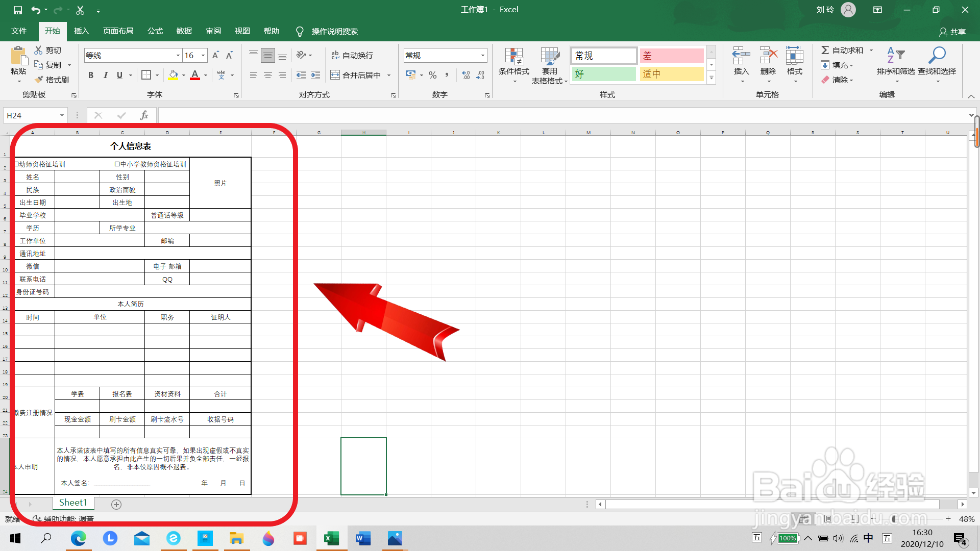The height and width of the screenshot is (551, 980).
Task: Open Word from the Windows taskbar
Action: pyautogui.click(x=363, y=538)
